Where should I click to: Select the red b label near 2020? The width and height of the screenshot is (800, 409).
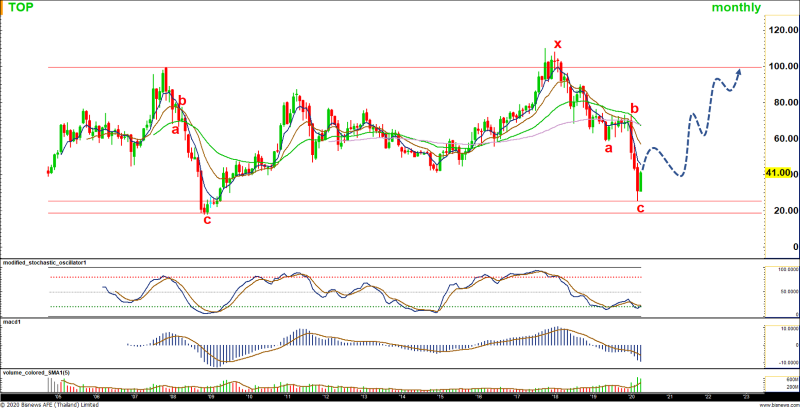(634, 108)
